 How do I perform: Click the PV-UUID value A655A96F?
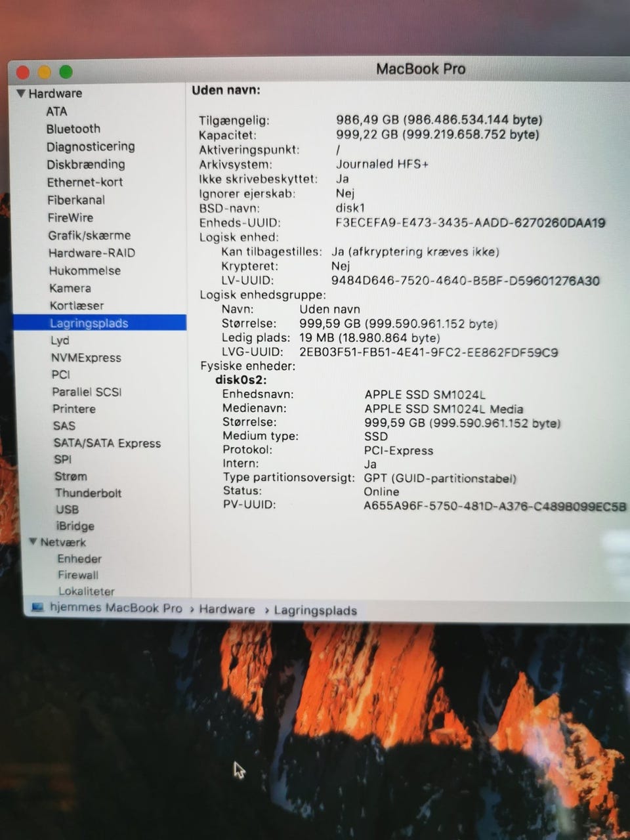pyautogui.click(x=495, y=506)
